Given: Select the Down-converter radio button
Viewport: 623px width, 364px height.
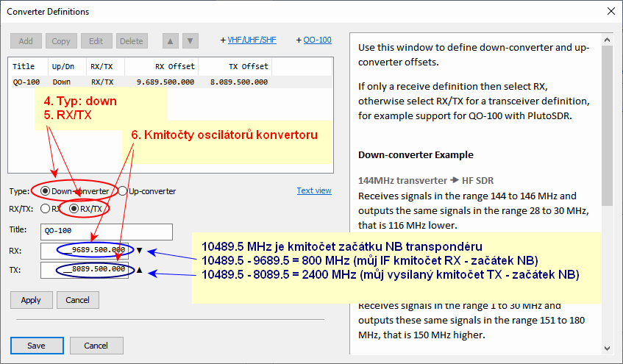Looking at the screenshot, I should pos(46,191).
